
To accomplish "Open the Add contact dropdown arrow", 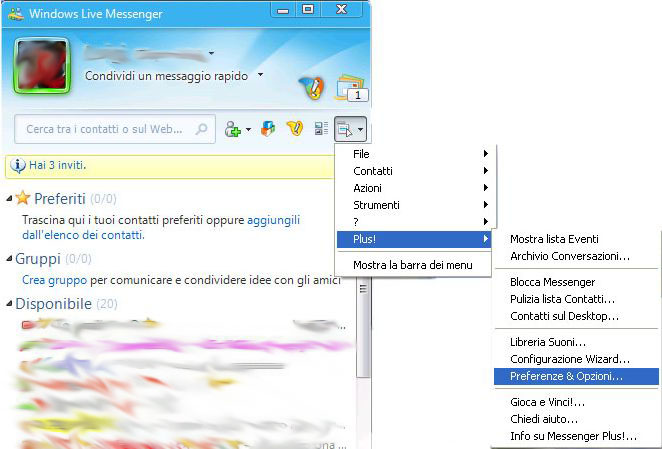I will (x=248, y=129).
